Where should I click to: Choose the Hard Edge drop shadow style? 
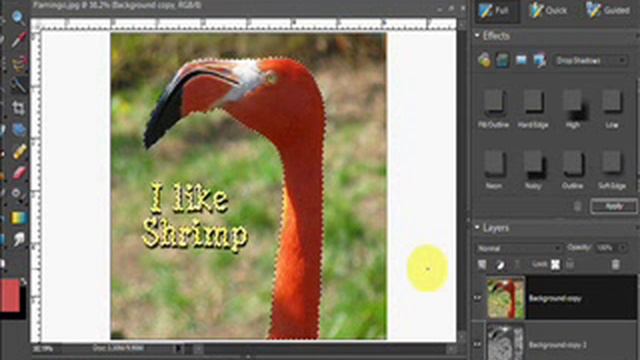coord(533,109)
